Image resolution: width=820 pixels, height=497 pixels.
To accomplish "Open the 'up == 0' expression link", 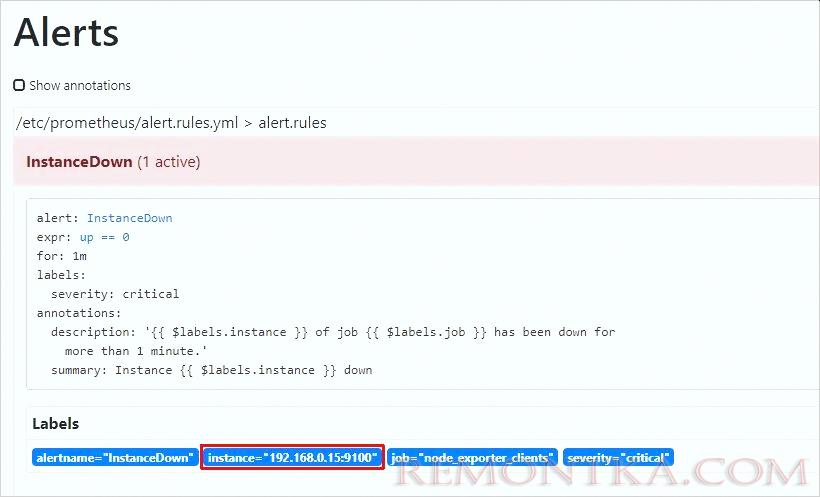I will 105,237.
